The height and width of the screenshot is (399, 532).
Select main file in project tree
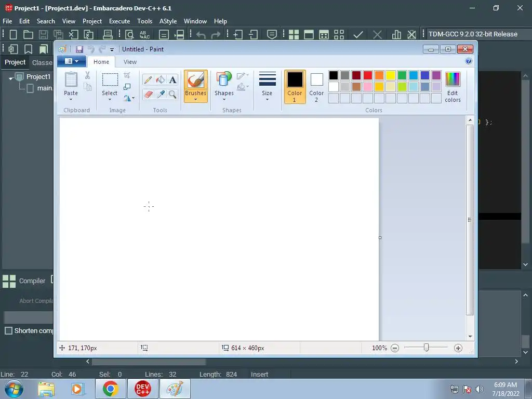coord(41,88)
